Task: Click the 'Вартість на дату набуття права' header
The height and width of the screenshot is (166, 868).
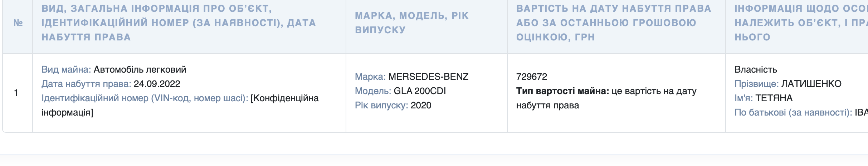Action: [614, 23]
